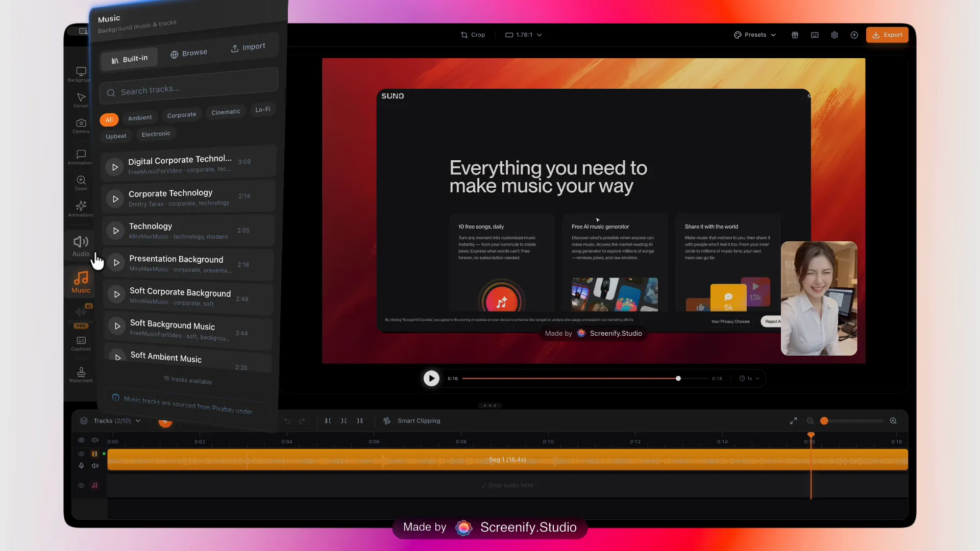980x551 pixels.
Task: Select the Seg 1 (18.4s) clip
Action: tap(507, 460)
